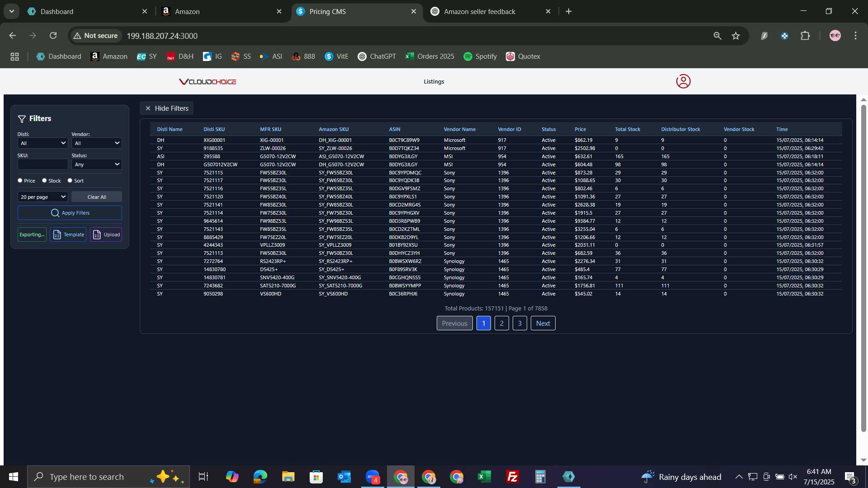Click the Clear All button
The image size is (868, 488).
tap(97, 197)
